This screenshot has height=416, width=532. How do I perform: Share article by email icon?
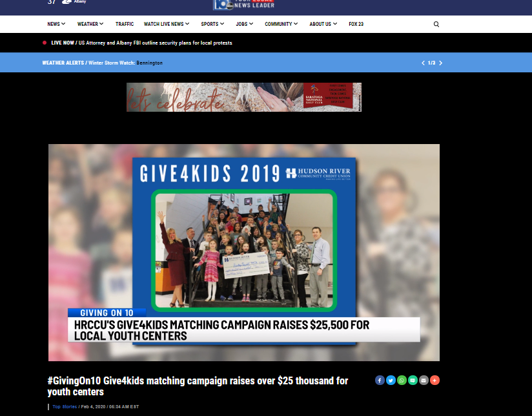pyautogui.click(x=424, y=380)
